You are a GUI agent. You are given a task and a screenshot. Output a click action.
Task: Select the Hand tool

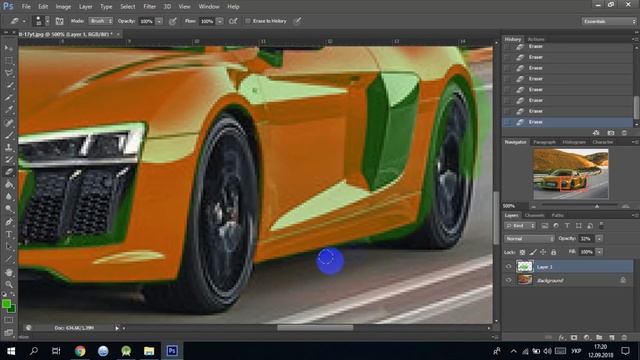tap(9, 272)
